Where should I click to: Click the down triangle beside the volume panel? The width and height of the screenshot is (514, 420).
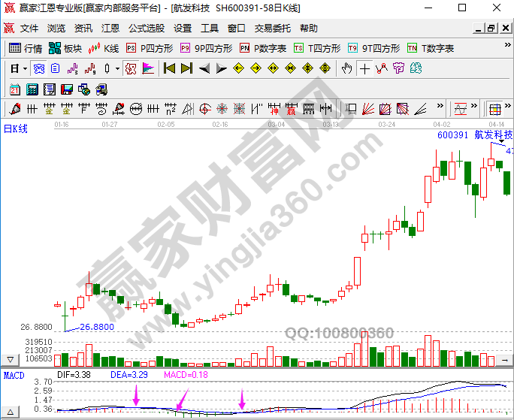10,360
